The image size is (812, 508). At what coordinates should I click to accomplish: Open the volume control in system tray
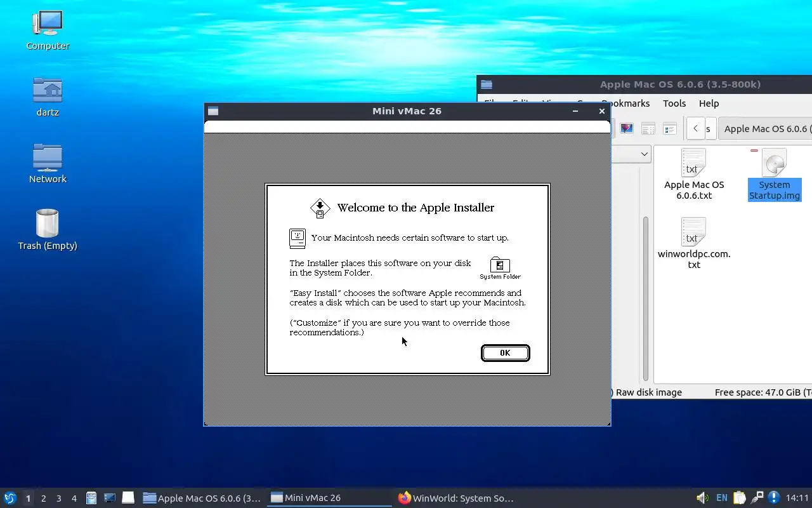pos(702,498)
